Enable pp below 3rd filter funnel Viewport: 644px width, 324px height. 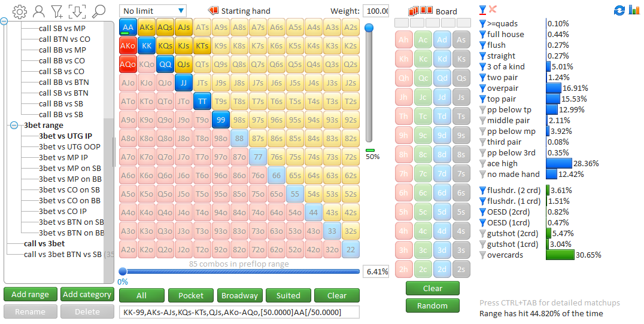click(x=483, y=152)
